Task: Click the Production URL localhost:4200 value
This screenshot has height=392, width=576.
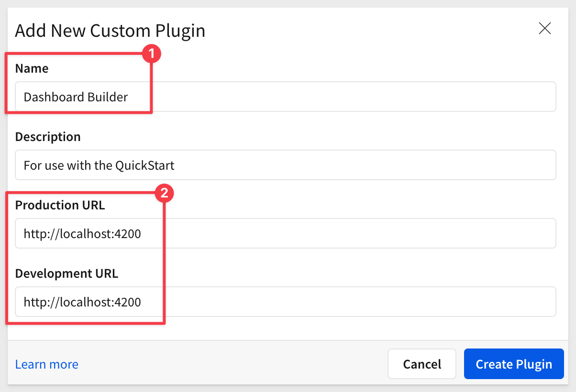Action: tap(82, 234)
